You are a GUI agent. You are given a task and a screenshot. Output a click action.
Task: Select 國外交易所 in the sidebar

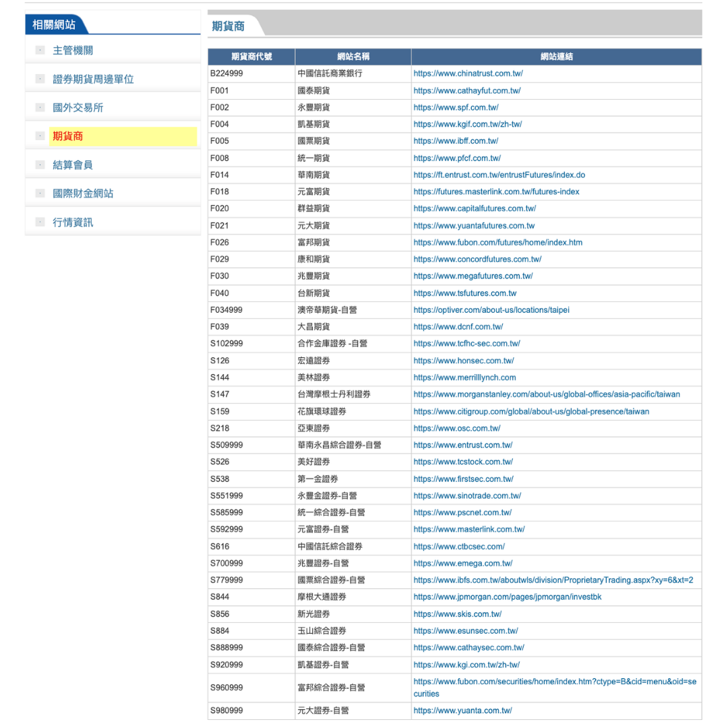(x=78, y=108)
